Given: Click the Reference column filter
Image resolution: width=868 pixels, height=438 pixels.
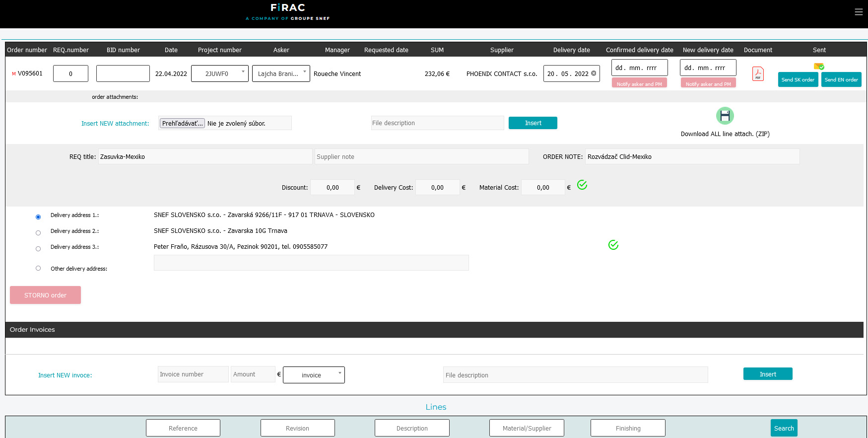Looking at the screenshot, I should 183,428.
